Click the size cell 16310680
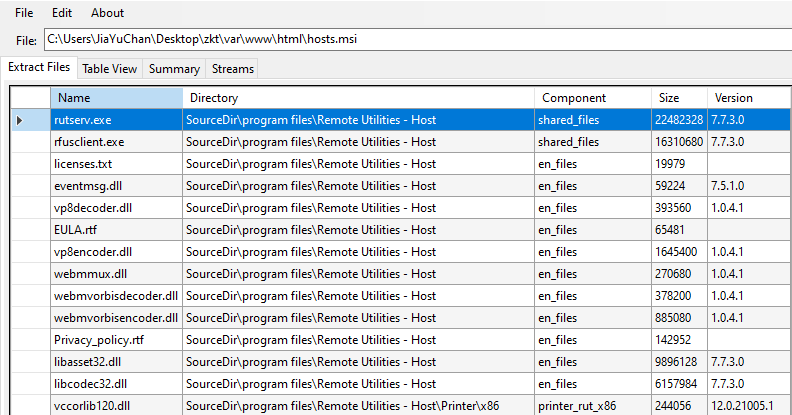This screenshot has height=415, width=792. (x=679, y=142)
